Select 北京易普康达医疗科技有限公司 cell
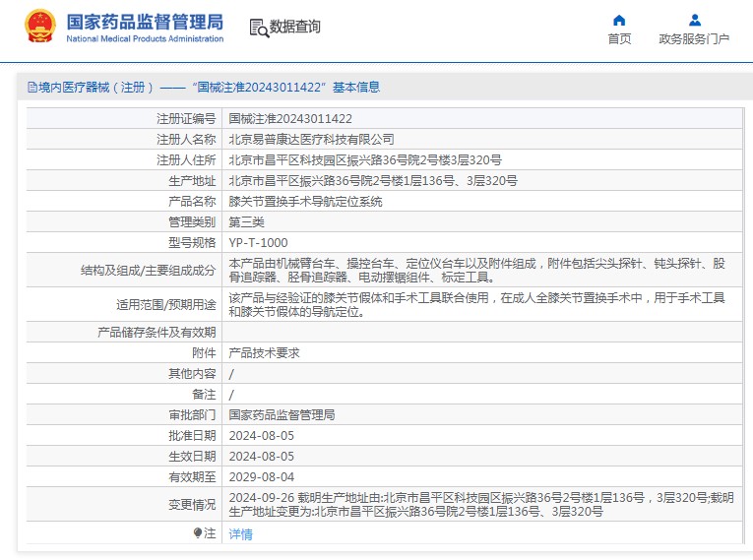Screen dimensions: 753x560 click(311, 140)
